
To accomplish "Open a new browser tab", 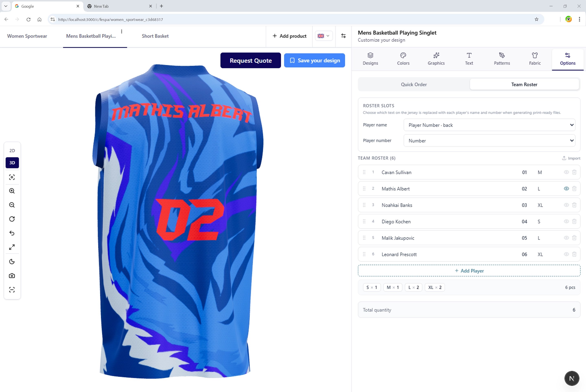I will pos(161,6).
